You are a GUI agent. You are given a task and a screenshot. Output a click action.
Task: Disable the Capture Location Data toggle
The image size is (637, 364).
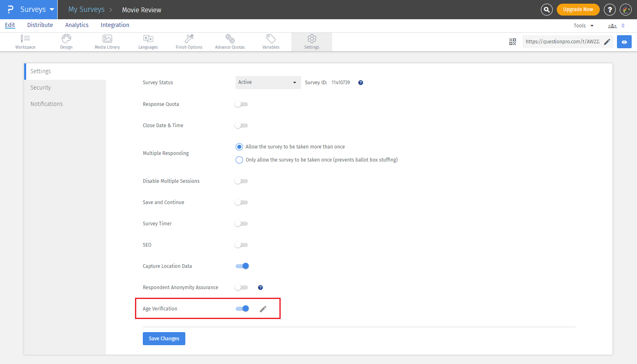(x=242, y=266)
